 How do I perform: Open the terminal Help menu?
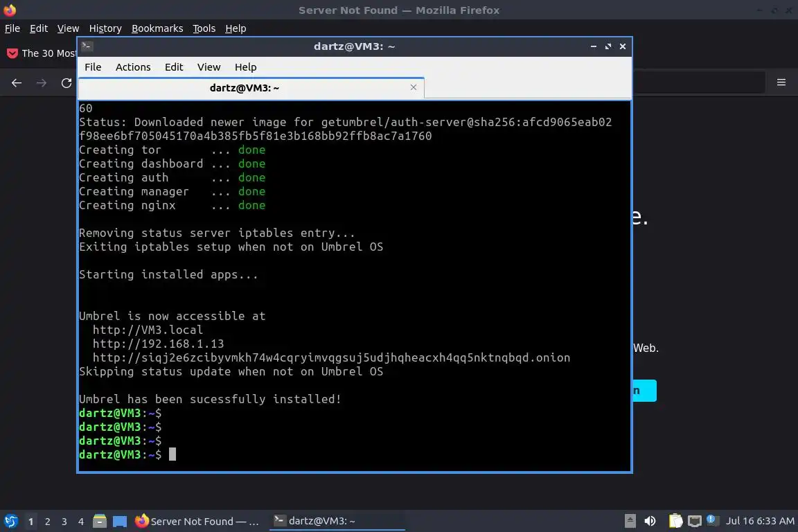tap(245, 67)
